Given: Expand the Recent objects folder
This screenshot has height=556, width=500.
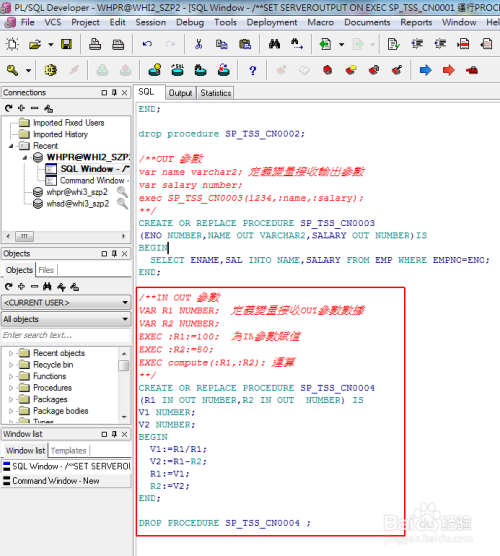Looking at the screenshot, I should pyautogui.click(x=11, y=353).
